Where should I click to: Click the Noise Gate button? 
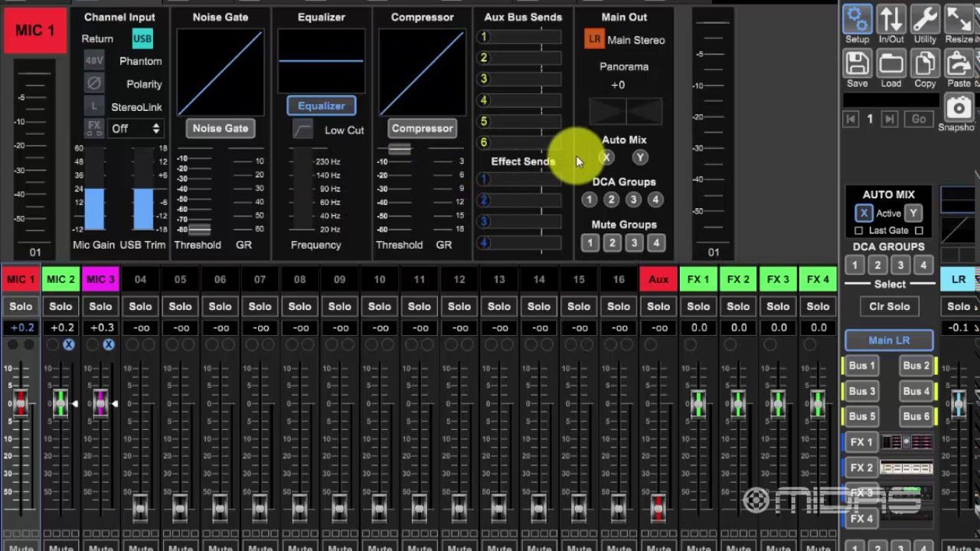click(220, 129)
